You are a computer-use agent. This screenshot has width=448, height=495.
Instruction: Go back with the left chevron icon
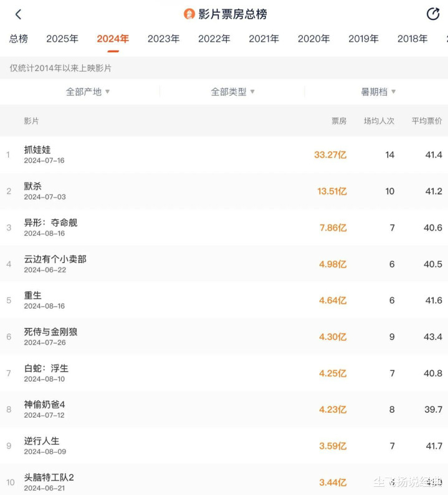pos(18,14)
